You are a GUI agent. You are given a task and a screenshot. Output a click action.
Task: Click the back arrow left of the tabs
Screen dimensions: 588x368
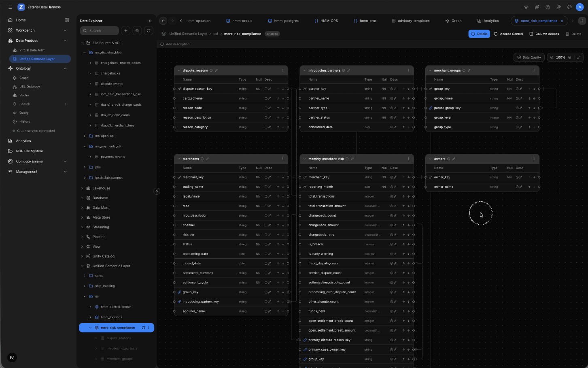click(x=163, y=21)
